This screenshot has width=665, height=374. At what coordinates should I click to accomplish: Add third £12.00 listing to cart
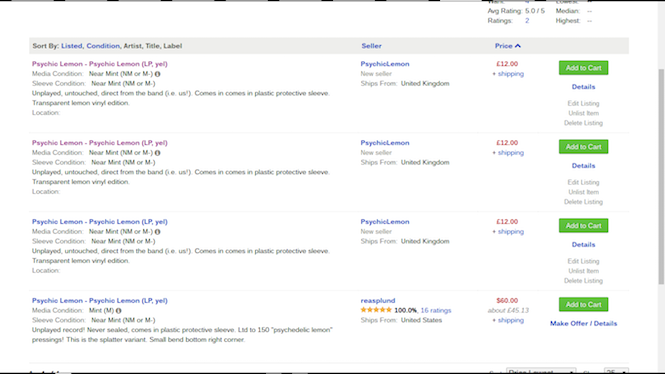point(583,226)
